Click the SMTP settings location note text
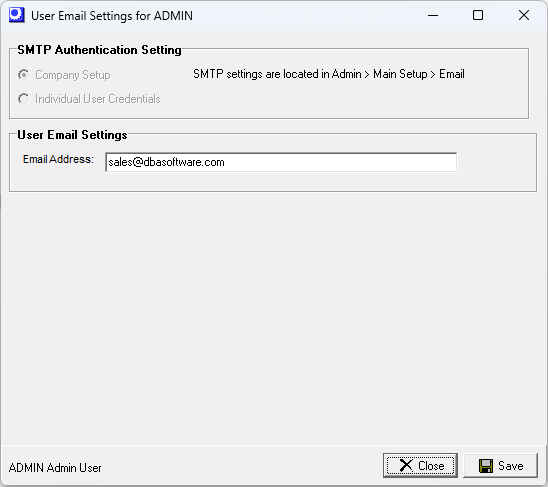Screen dimensions: 548x487 (329, 74)
